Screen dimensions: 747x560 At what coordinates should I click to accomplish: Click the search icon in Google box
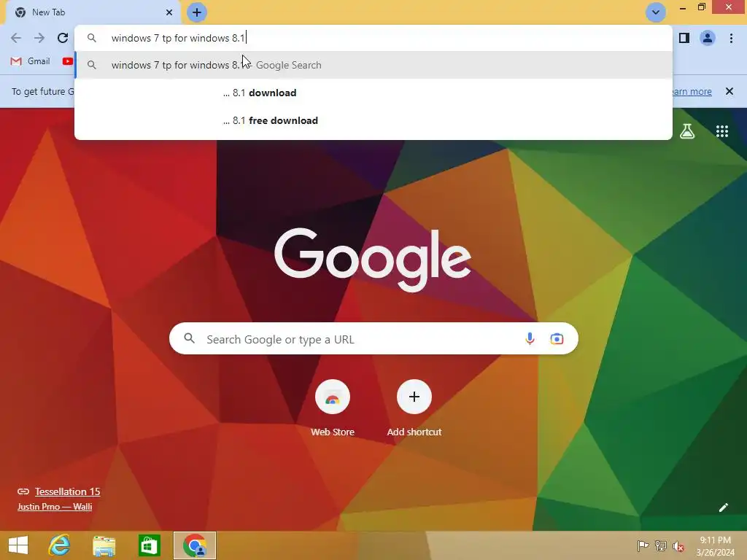tap(189, 338)
